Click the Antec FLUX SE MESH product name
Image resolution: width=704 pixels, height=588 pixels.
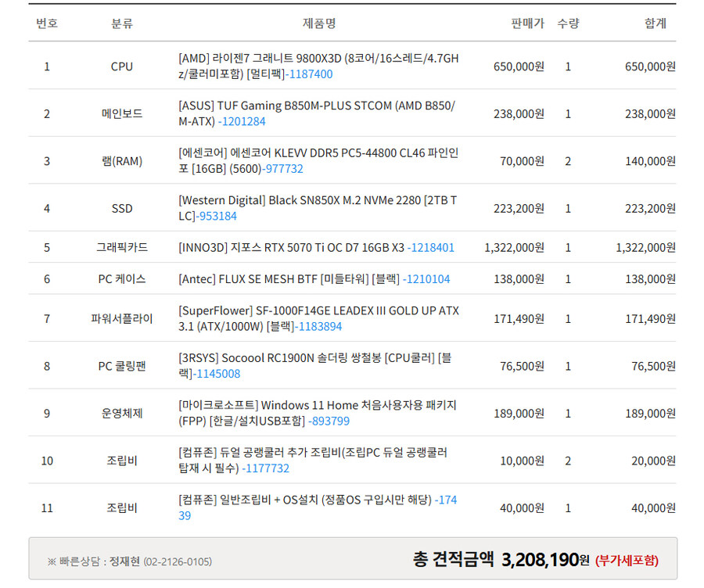click(289, 279)
